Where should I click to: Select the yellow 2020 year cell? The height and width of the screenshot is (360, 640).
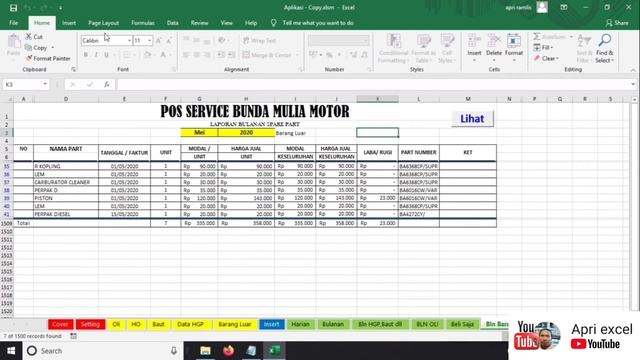(x=246, y=133)
